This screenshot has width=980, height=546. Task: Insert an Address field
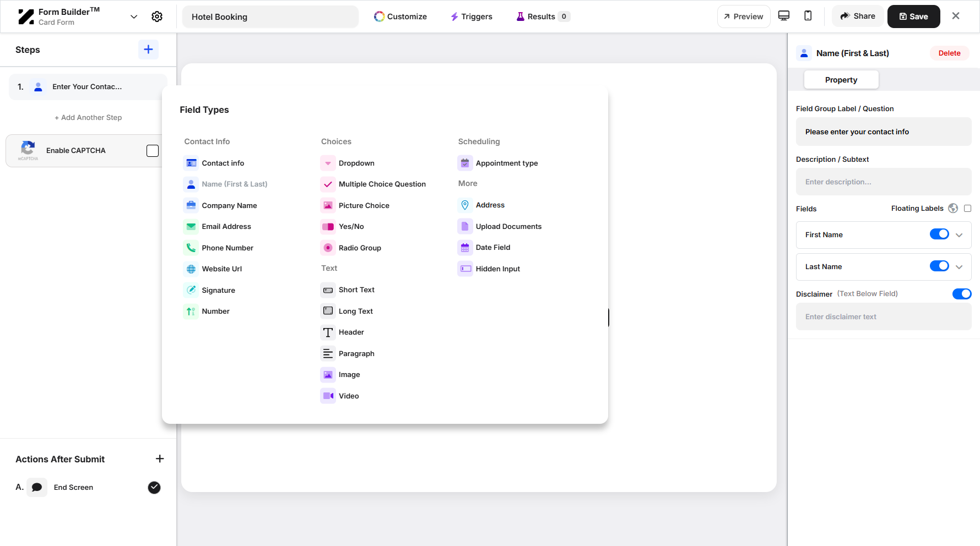[x=481, y=205]
